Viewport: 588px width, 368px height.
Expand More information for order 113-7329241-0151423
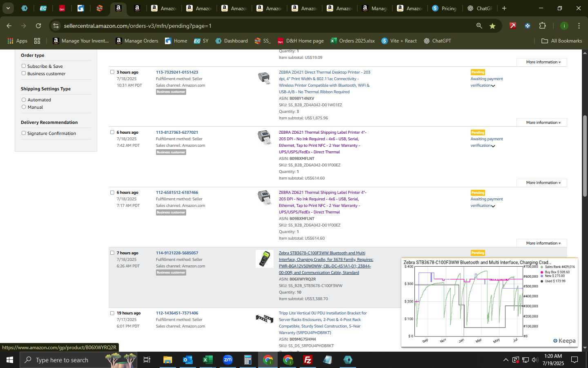tap(542, 122)
